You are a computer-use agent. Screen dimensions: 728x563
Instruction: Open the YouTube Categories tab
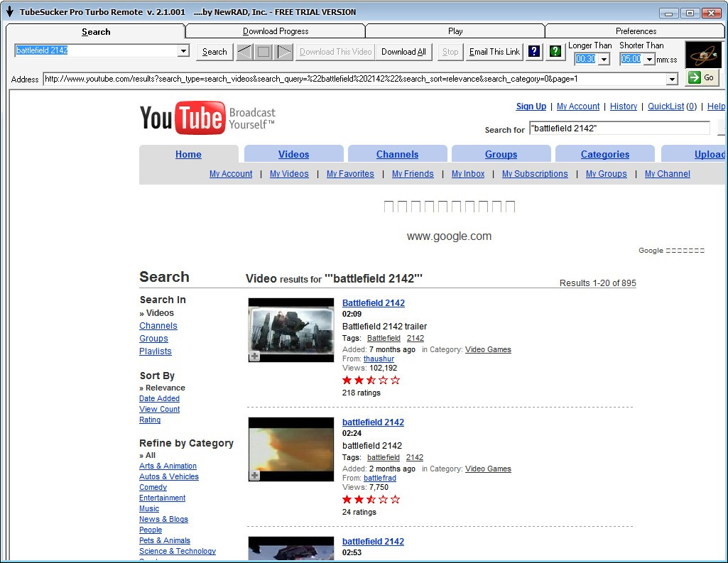(x=605, y=154)
